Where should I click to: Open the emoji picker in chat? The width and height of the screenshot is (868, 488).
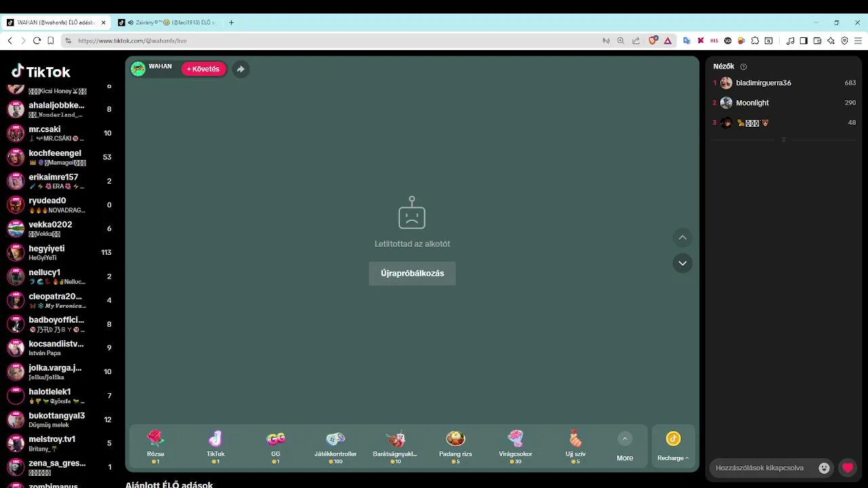pyautogui.click(x=824, y=468)
